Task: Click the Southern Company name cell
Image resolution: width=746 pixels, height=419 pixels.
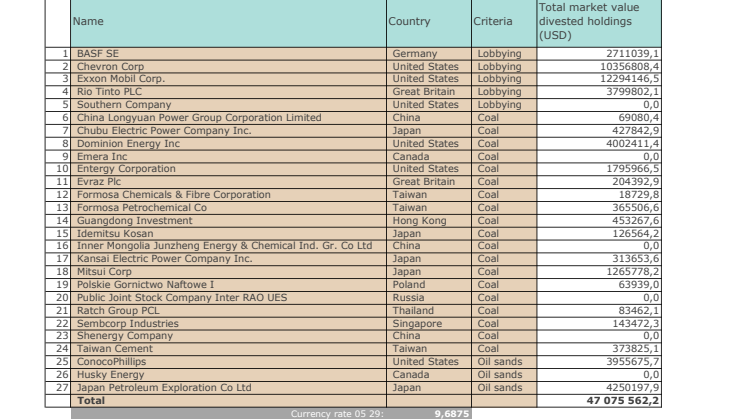Action: tap(228, 105)
